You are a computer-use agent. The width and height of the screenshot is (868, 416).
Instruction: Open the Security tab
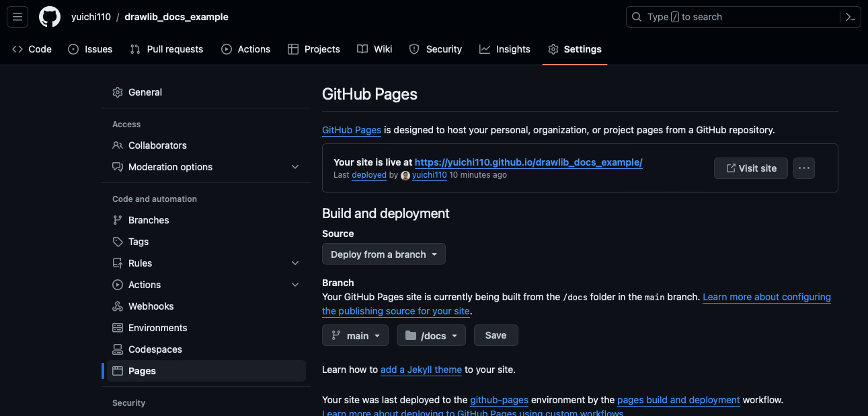click(435, 49)
